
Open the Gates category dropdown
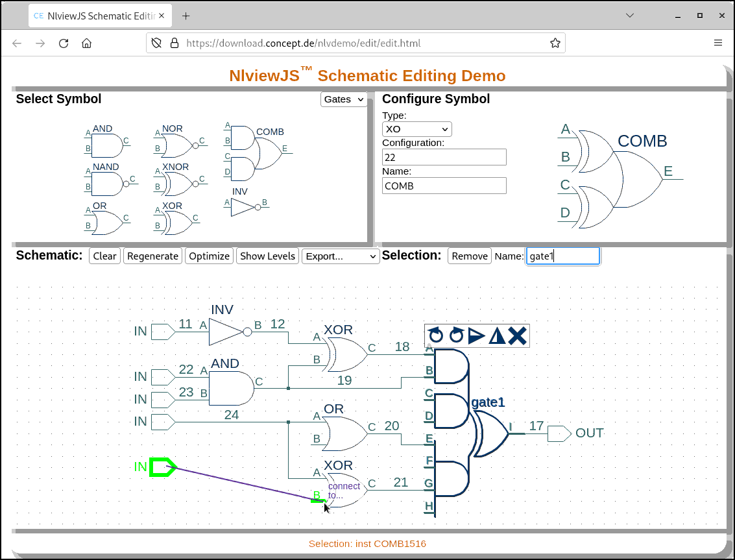click(344, 99)
